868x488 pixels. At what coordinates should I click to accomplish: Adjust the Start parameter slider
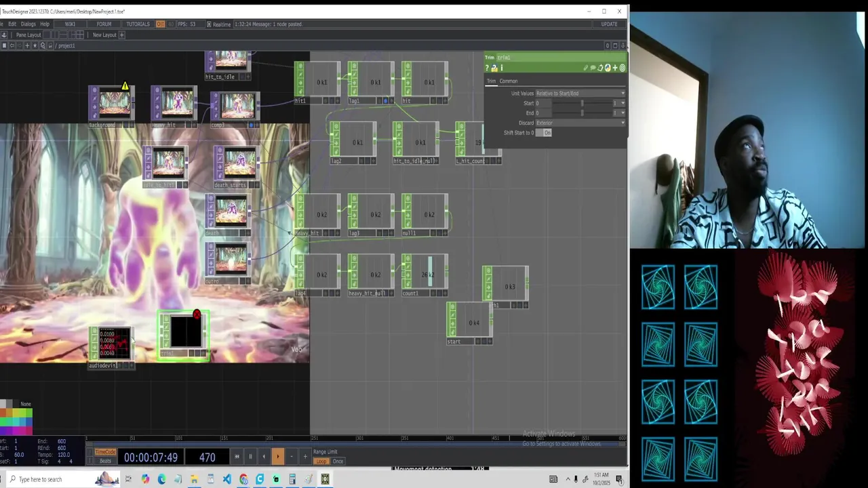583,103
